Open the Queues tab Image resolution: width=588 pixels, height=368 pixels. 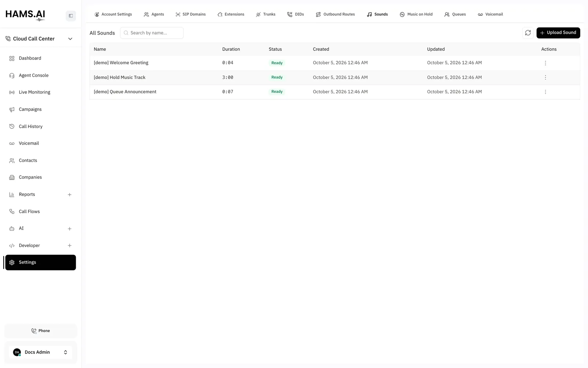[x=455, y=14]
